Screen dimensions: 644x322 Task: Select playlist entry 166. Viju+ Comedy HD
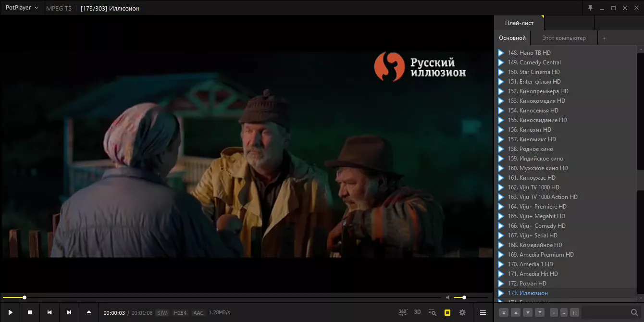566,226
